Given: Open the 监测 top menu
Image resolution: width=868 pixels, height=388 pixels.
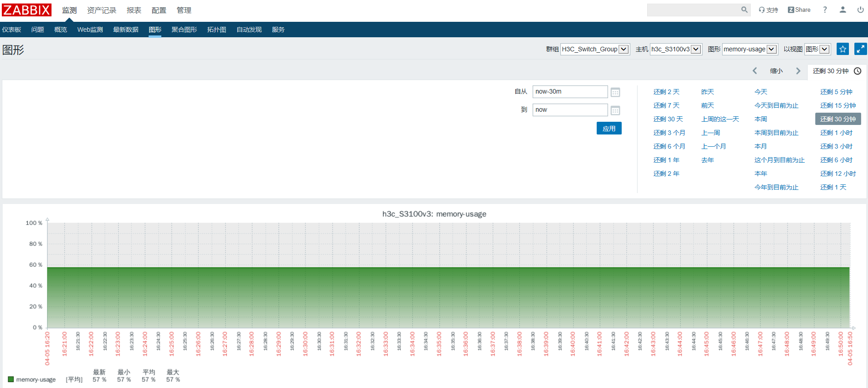Looking at the screenshot, I should [70, 10].
